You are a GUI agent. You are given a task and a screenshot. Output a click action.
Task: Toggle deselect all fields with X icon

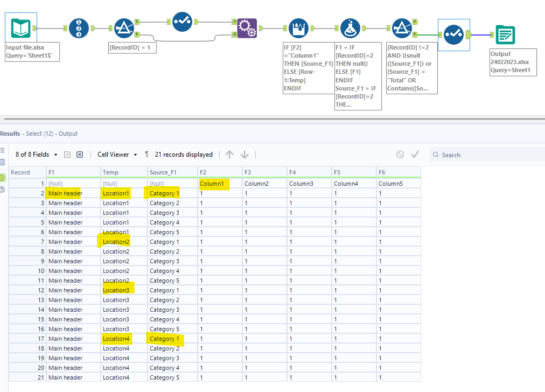80,155
